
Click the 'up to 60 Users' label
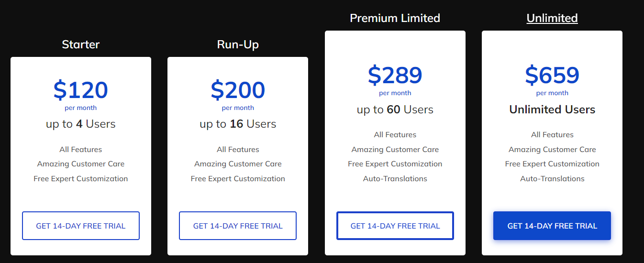point(395,110)
